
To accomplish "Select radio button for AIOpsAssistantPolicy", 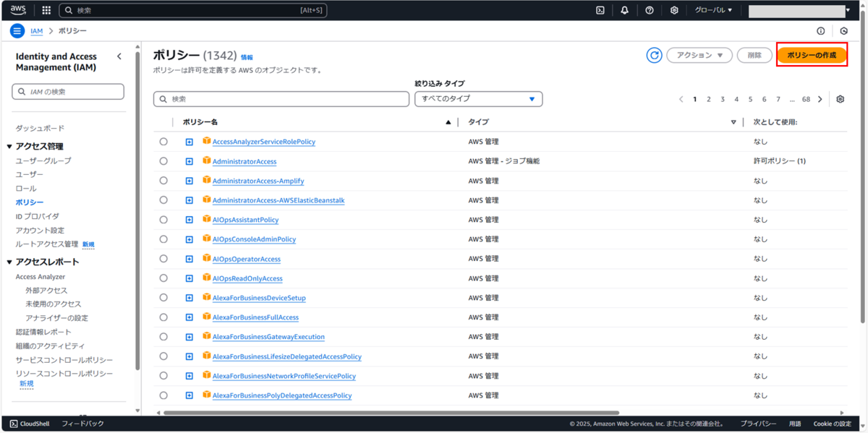I will click(x=163, y=220).
